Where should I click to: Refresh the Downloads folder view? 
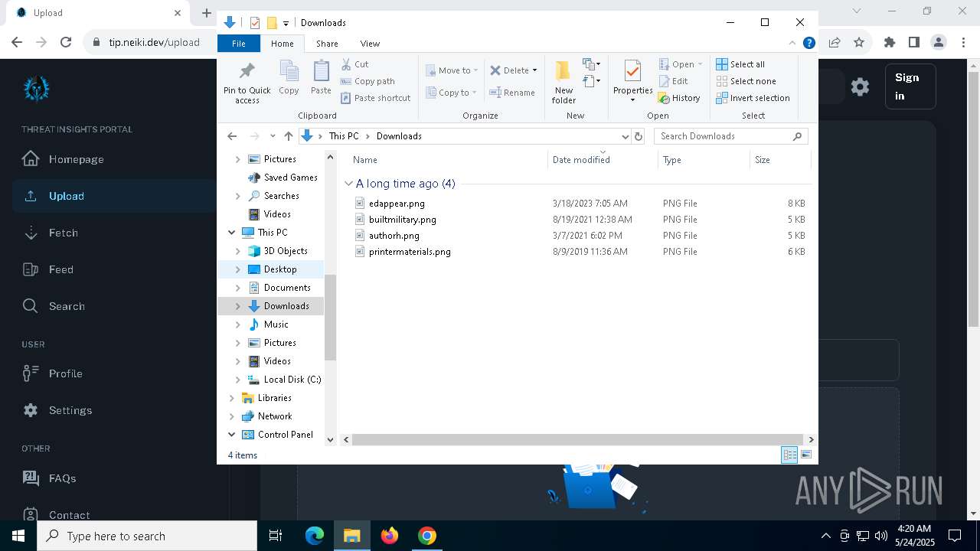[639, 136]
